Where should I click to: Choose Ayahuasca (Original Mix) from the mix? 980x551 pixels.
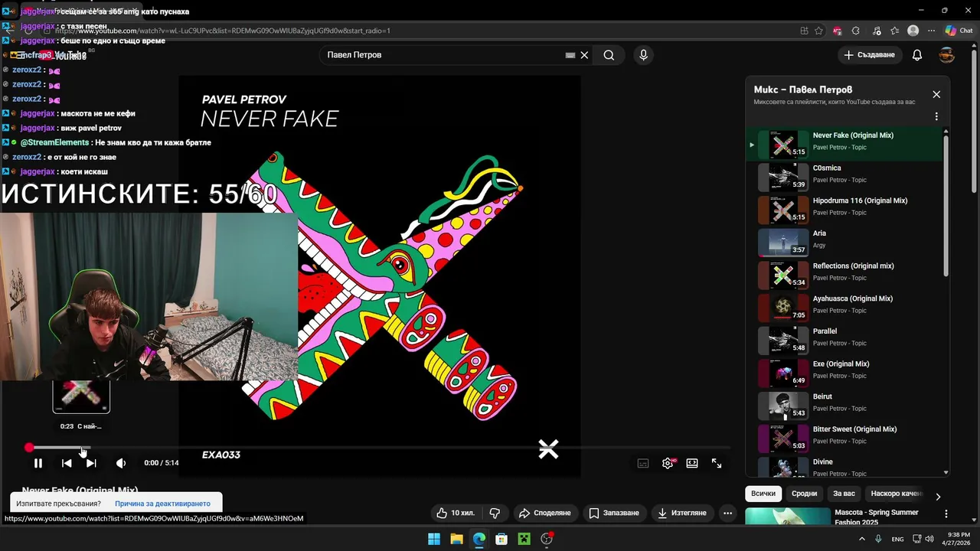point(844,307)
